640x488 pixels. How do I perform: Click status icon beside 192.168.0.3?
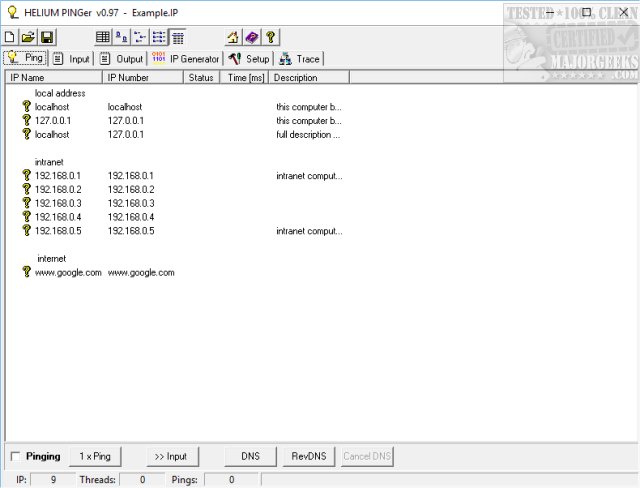pyautogui.click(x=27, y=203)
